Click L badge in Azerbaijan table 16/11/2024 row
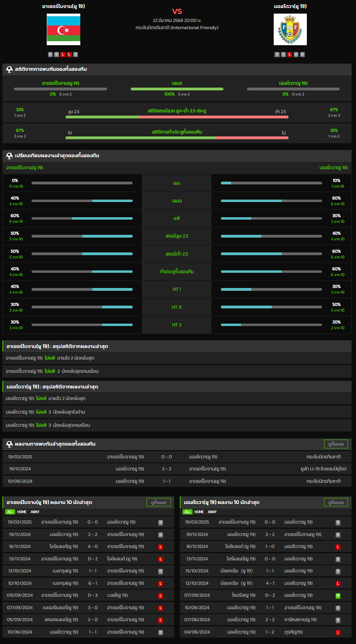Image resolution: width=356 pixels, height=644 pixels. (x=161, y=547)
